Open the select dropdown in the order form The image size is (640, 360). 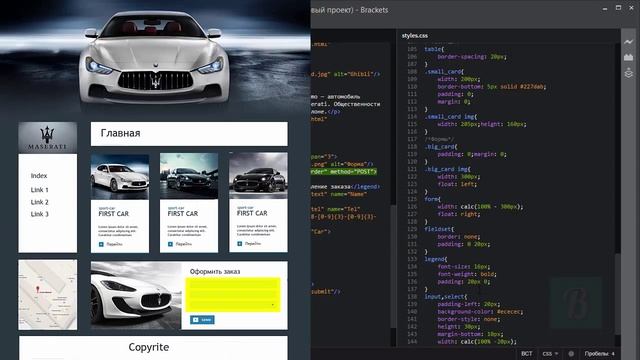tap(233, 305)
